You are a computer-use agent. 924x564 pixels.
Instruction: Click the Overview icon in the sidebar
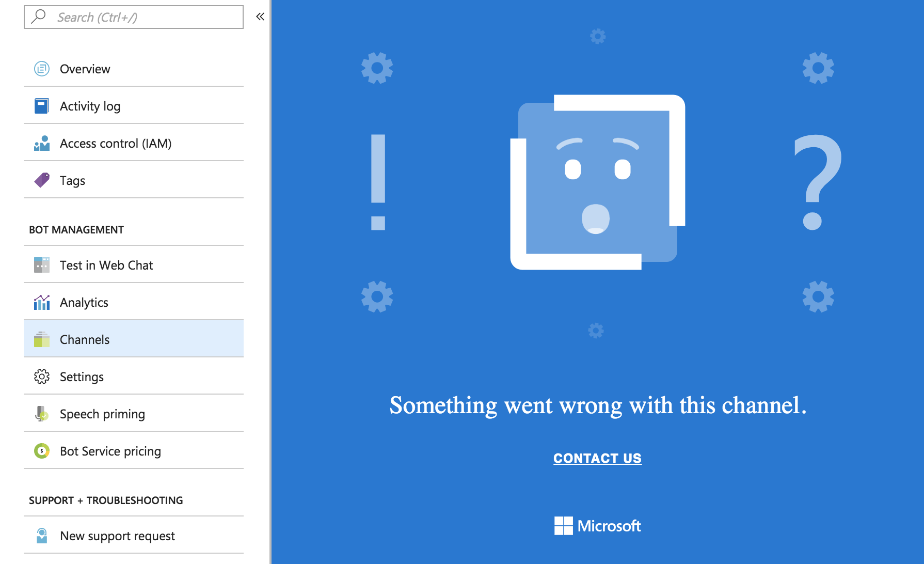pyautogui.click(x=42, y=69)
